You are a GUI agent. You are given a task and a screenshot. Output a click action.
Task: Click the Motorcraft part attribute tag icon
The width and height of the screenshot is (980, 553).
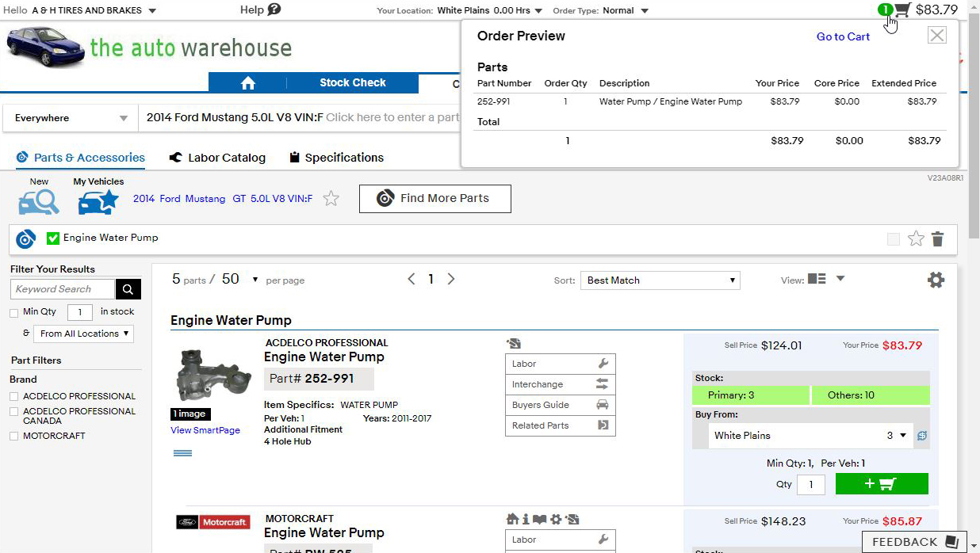coord(572,519)
